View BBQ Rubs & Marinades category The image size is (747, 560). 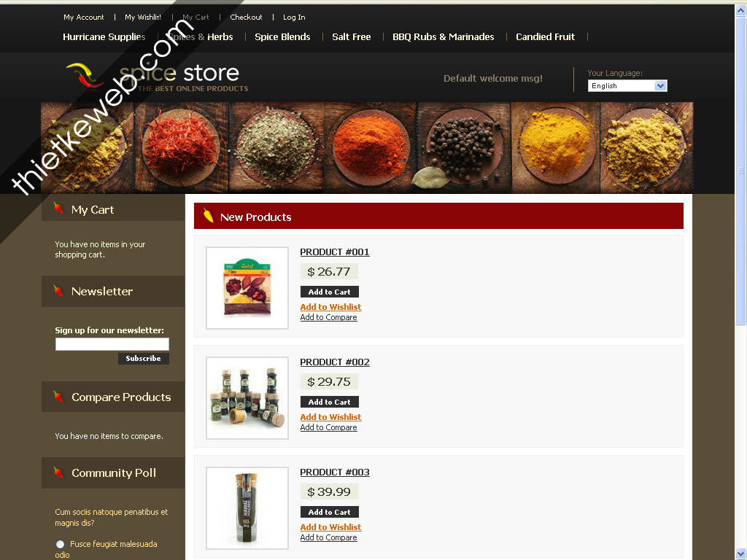pyautogui.click(x=443, y=36)
